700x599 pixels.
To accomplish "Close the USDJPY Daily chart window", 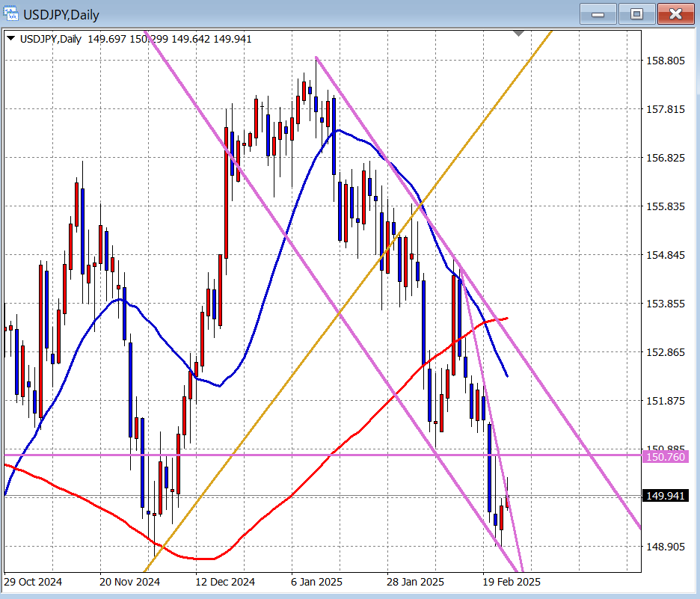I will (x=676, y=13).
